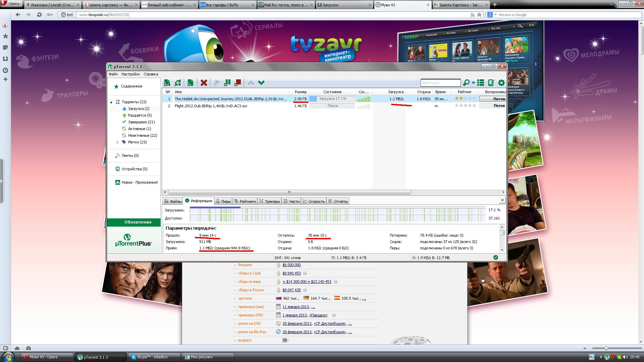
Task: Open the Настройки menu
Action: tap(130, 74)
